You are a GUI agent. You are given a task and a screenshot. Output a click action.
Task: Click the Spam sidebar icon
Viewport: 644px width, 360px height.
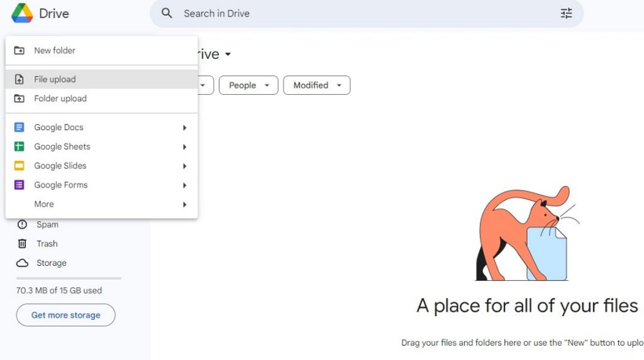(x=22, y=224)
